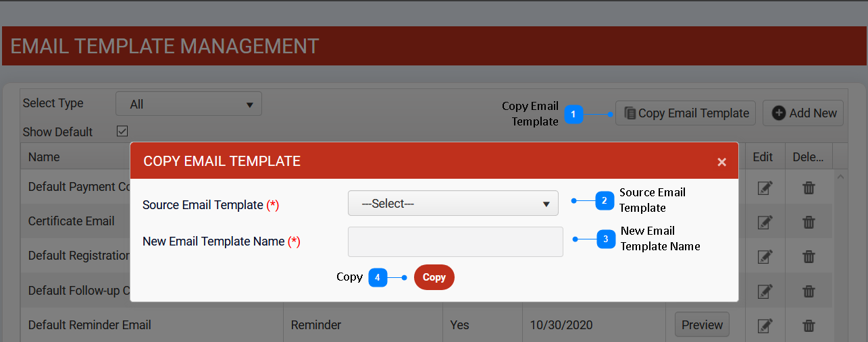
Task: Click the Copy Email Template button
Action: 686,113
